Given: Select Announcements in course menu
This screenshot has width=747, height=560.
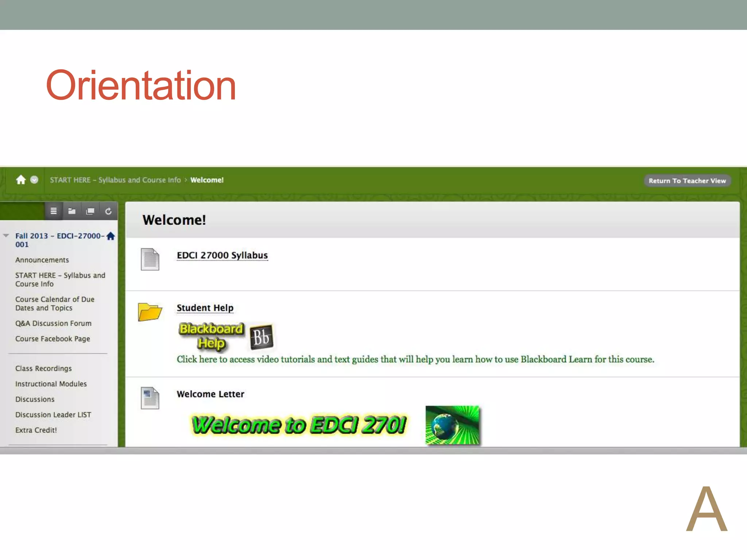Looking at the screenshot, I should point(42,260).
